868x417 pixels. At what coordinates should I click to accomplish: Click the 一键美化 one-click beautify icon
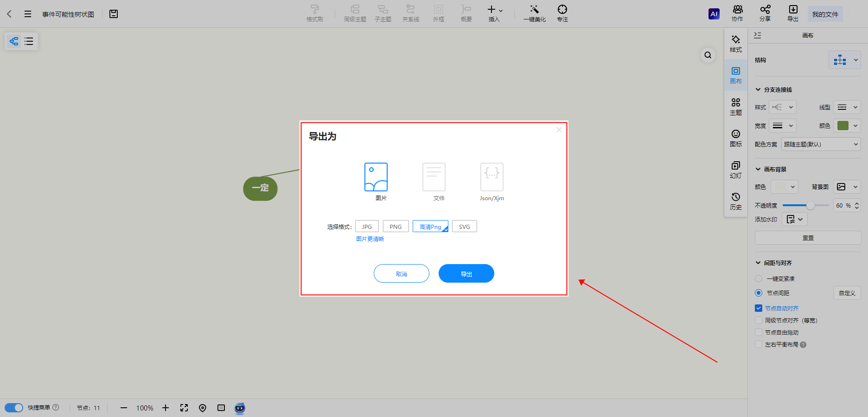(534, 13)
